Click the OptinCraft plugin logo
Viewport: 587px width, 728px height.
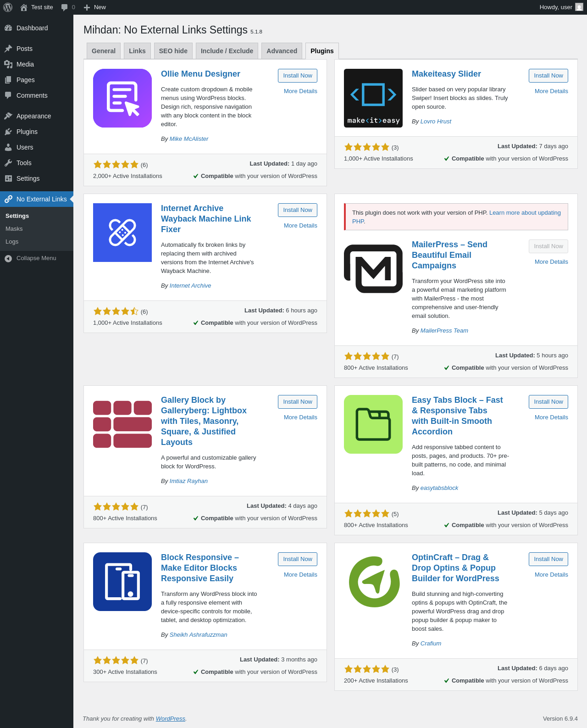pos(373,582)
